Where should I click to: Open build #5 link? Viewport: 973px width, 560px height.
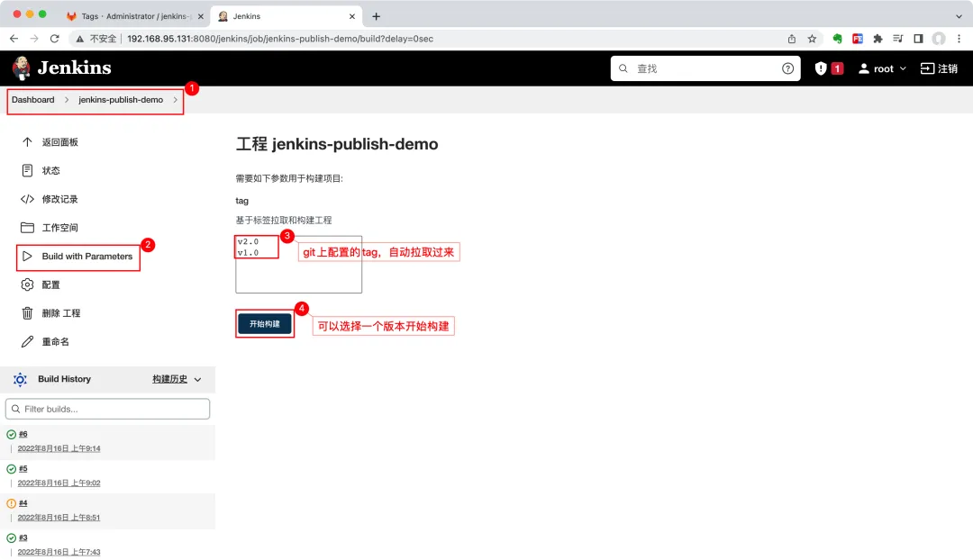coord(23,469)
